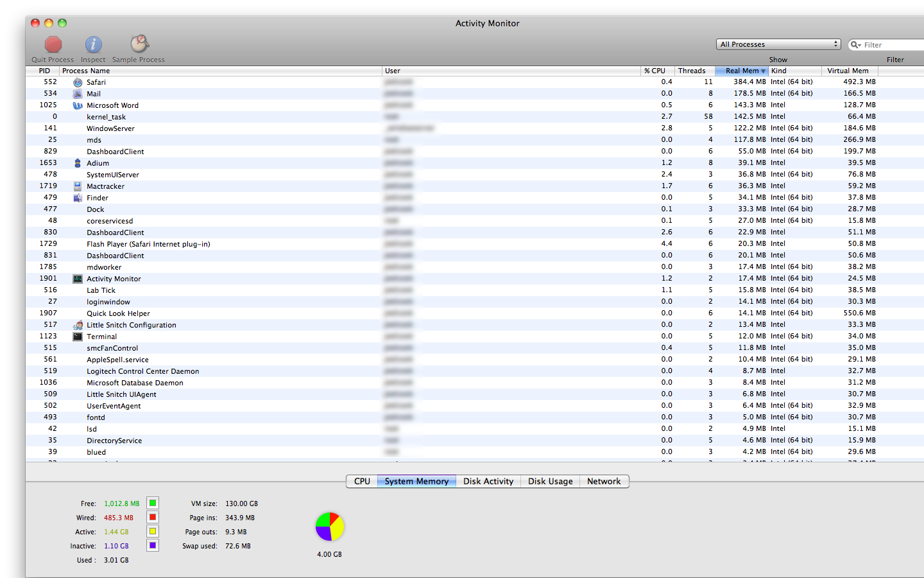Click the Sample Process icon
The image size is (924, 578).
tap(139, 44)
